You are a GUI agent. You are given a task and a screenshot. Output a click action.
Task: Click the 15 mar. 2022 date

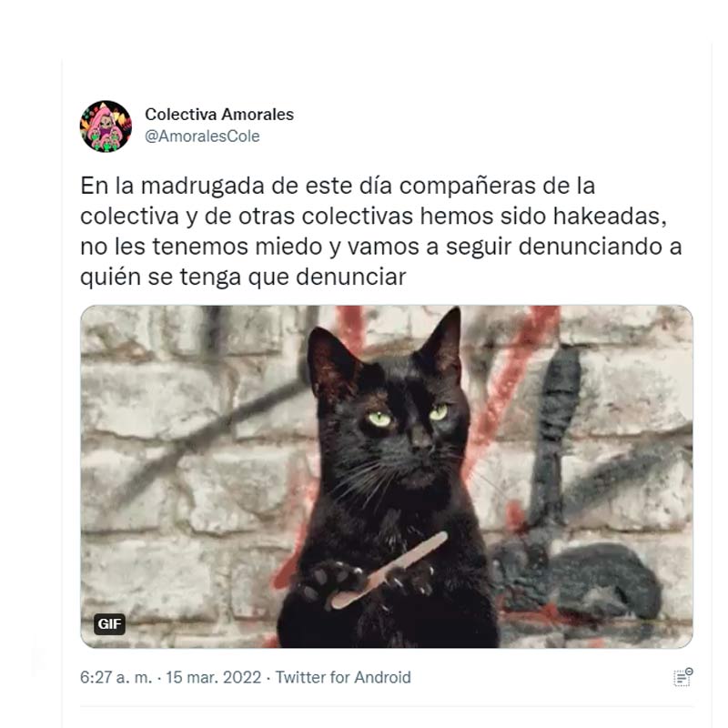tap(214, 677)
